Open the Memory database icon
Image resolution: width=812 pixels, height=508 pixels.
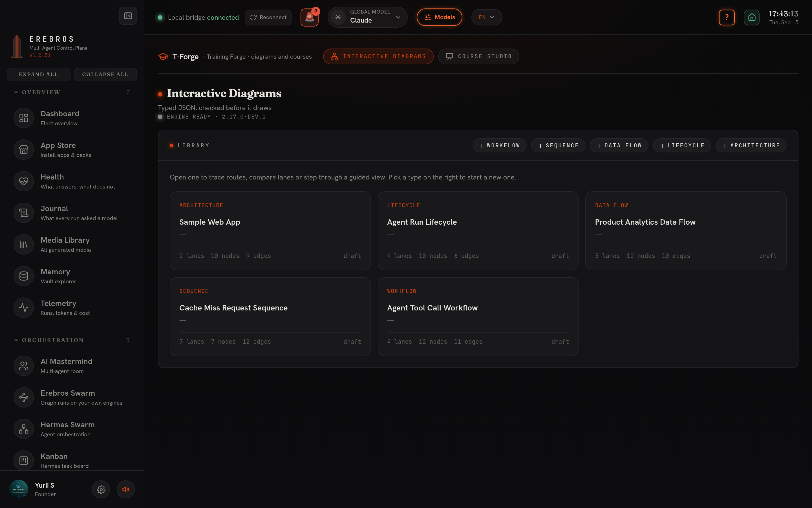tap(23, 276)
